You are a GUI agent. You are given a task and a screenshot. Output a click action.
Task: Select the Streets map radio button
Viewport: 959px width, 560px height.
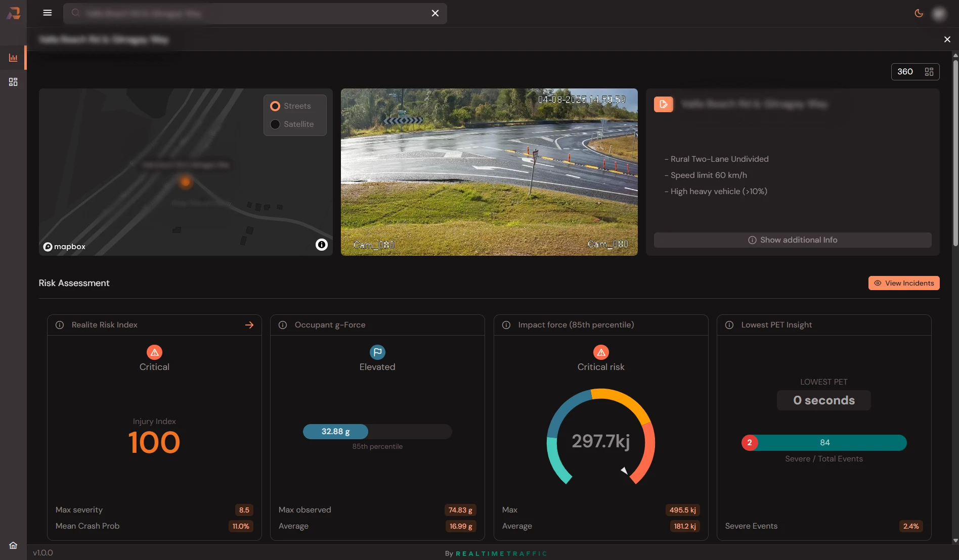coord(275,106)
